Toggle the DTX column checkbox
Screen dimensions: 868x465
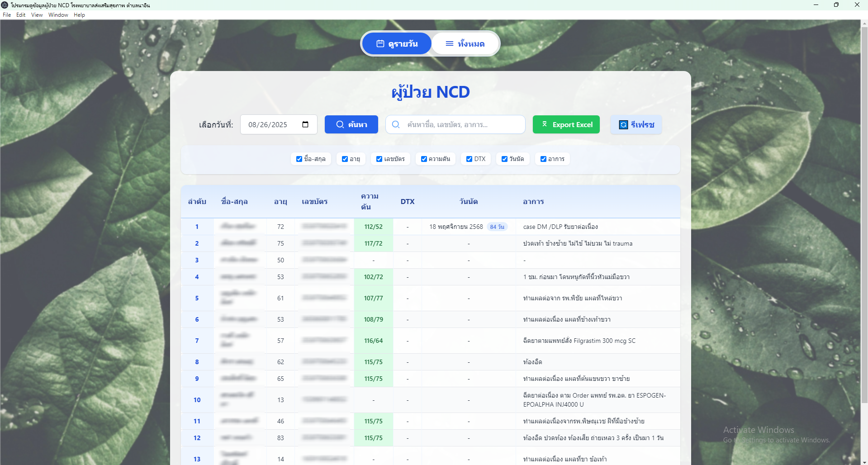click(x=469, y=159)
